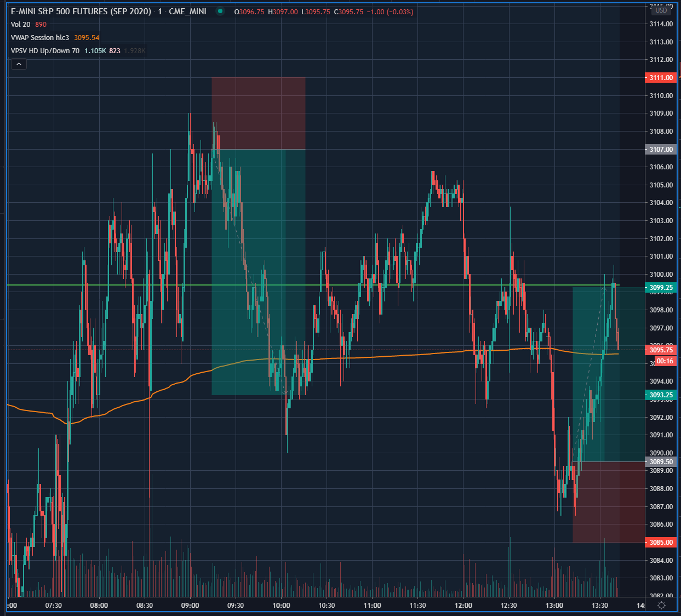Select the green 3093.25 target price label
681x616 pixels.
click(x=661, y=395)
